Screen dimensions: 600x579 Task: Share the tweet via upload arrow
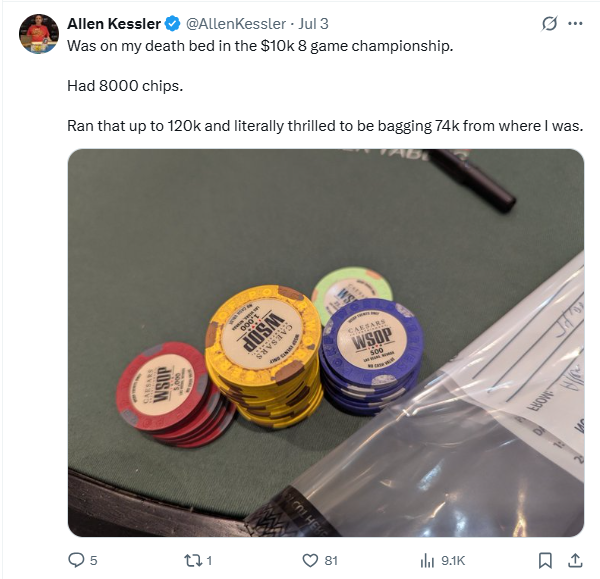[x=575, y=560]
